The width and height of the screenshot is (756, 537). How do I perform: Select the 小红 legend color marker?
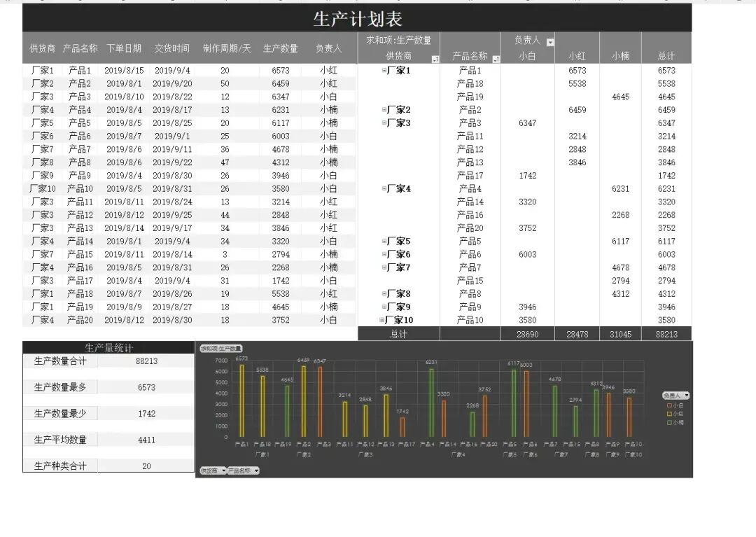668,414
